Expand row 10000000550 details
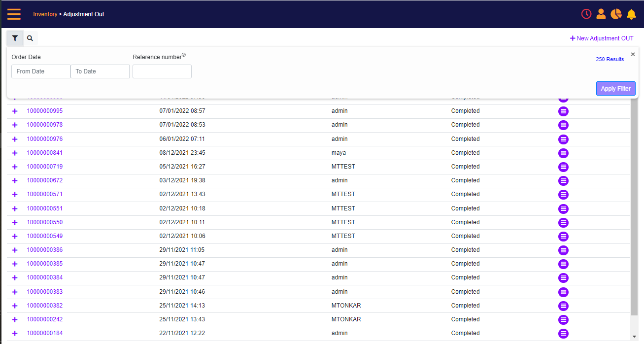Viewport: 644px width, 344px height. pos(14,222)
